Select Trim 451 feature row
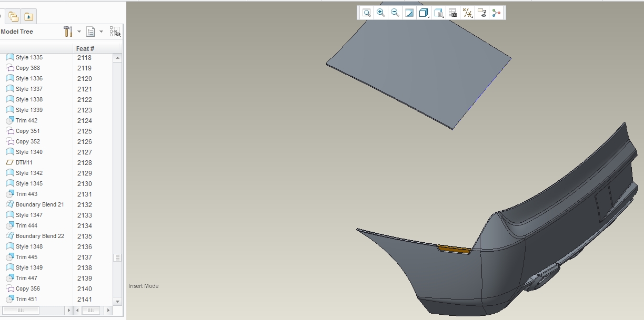 click(26, 299)
